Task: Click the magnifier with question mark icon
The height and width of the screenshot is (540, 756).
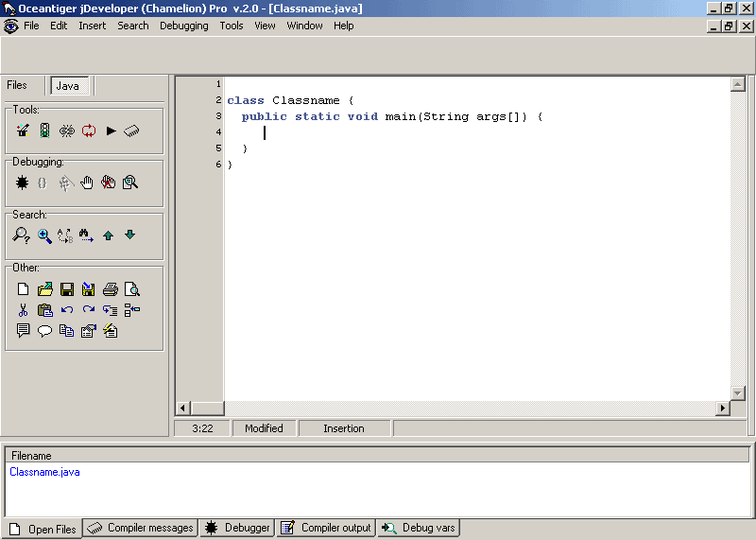Action: pyautogui.click(x=21, y=235)
